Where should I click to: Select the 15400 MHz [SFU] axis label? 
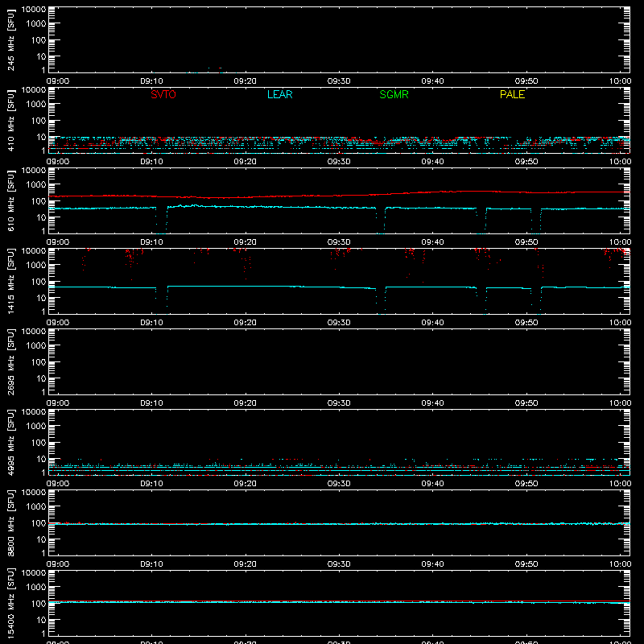point(10,603)
